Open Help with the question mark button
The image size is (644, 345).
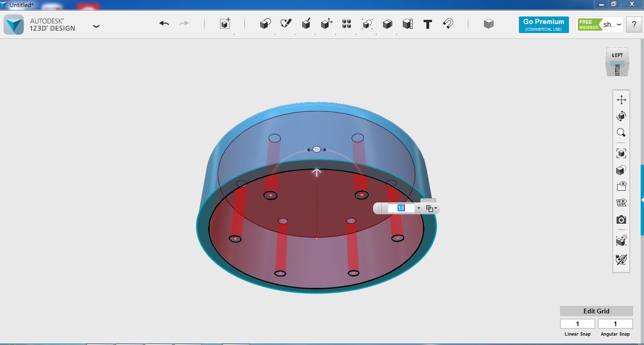point(634,25)
